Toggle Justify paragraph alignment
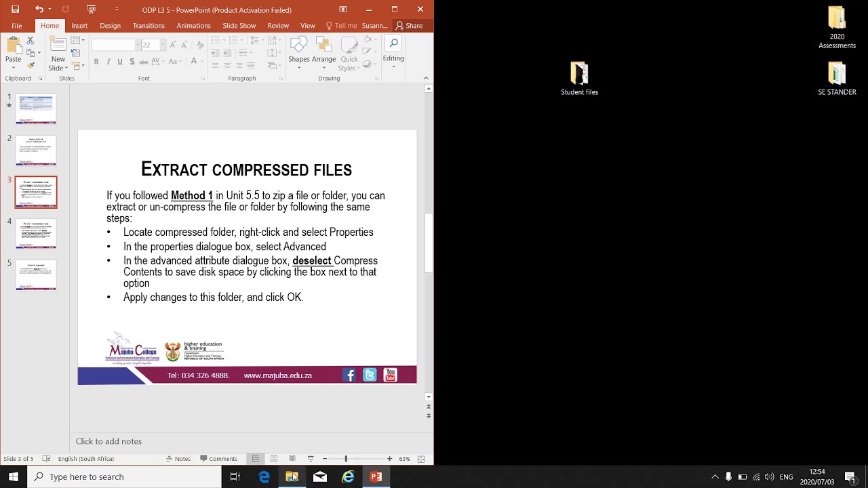This screenshot has height=488, width=868. tap(250, 66)
